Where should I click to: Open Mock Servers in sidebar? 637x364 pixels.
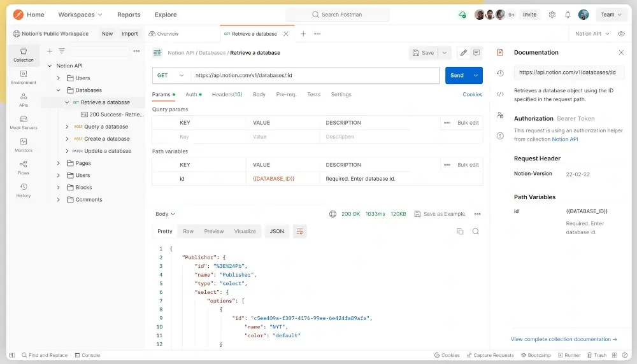[x=24, y=123]
